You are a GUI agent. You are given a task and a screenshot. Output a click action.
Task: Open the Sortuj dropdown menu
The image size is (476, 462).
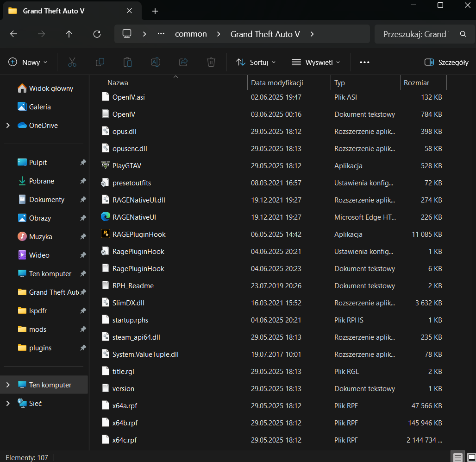tap(256, 62)
